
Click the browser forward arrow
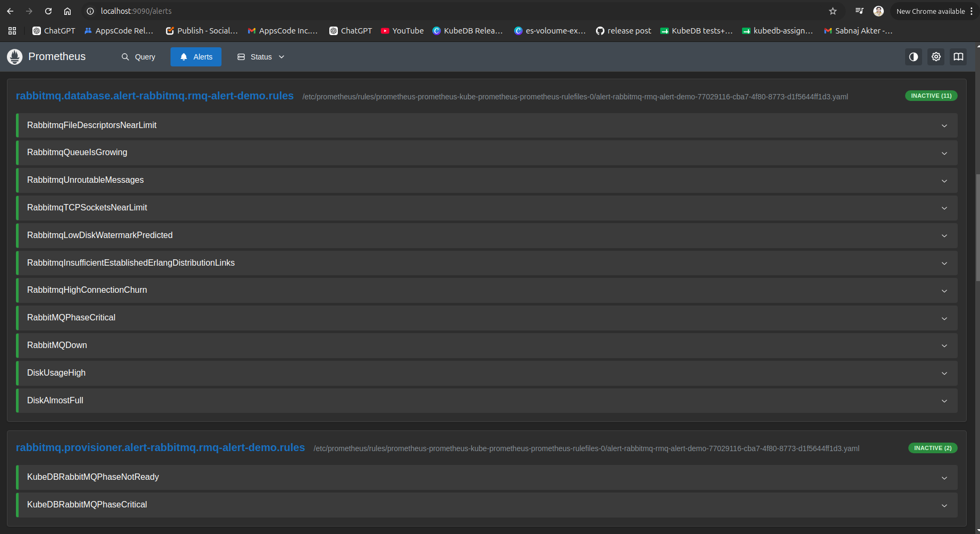pos(29,11)
